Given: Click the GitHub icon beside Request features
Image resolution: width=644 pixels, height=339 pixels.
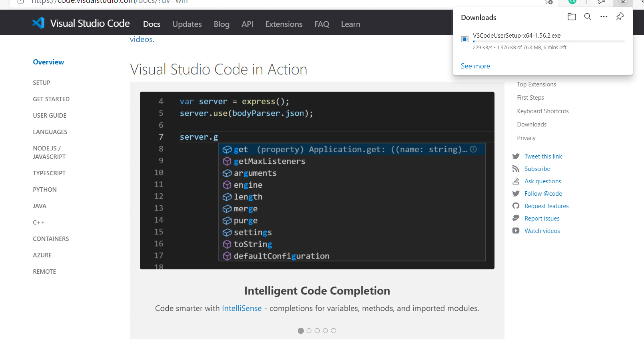Looking at the screenshot, I should click(516, 206).
